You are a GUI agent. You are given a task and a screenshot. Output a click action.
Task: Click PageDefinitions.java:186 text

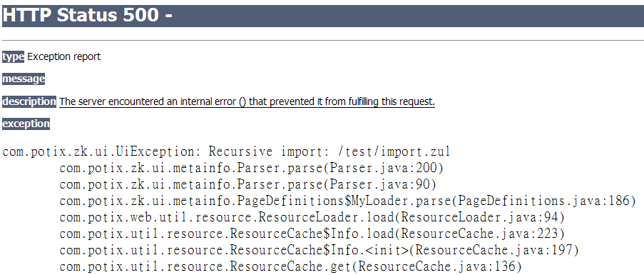pyautogui.click(x=543, y=201)
